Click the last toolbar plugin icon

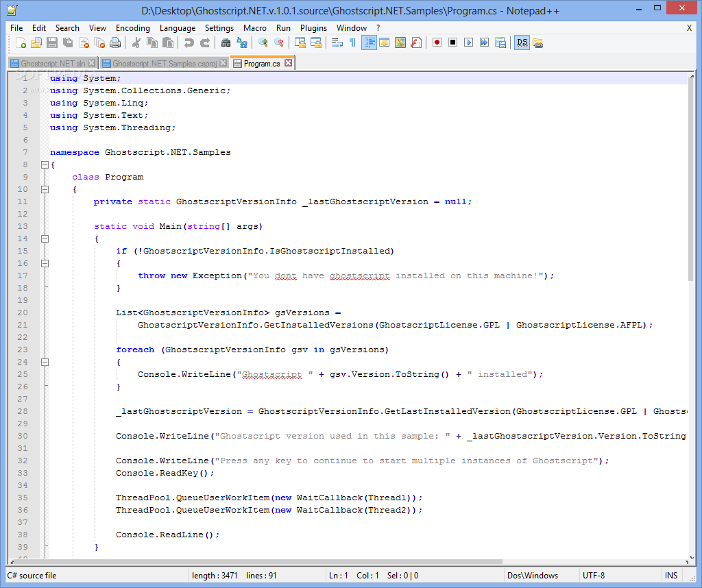[x=537, y=43]
